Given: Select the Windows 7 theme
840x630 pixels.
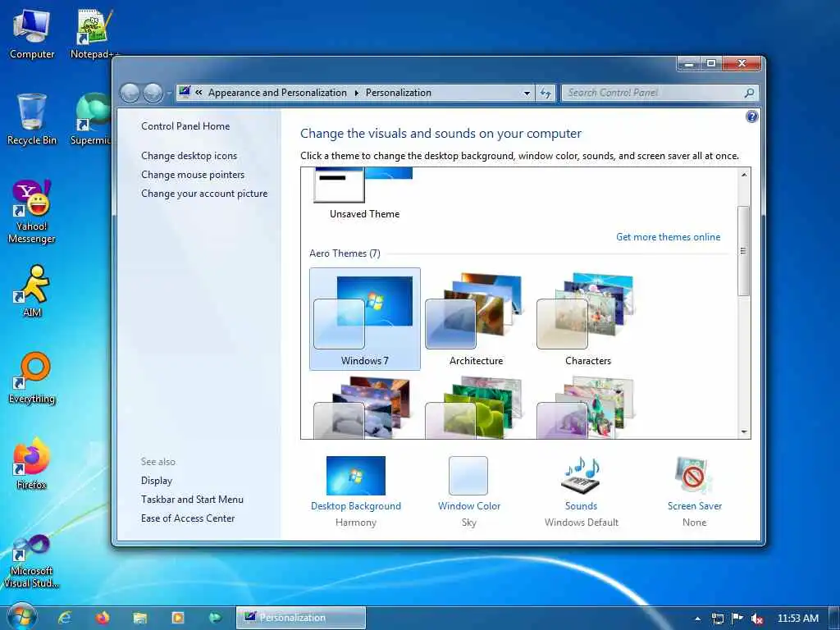Looking at the screenshot, I should 365,319.
